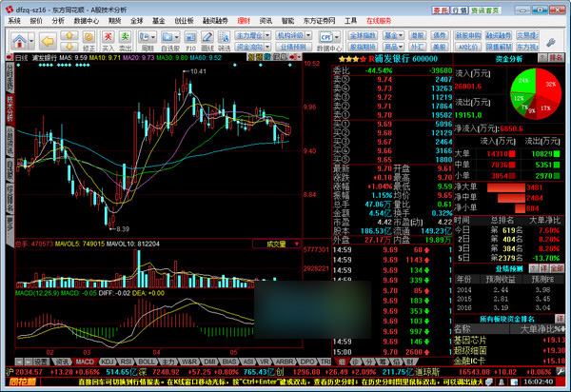Open the 报价 menu

[x=36, y=21]
